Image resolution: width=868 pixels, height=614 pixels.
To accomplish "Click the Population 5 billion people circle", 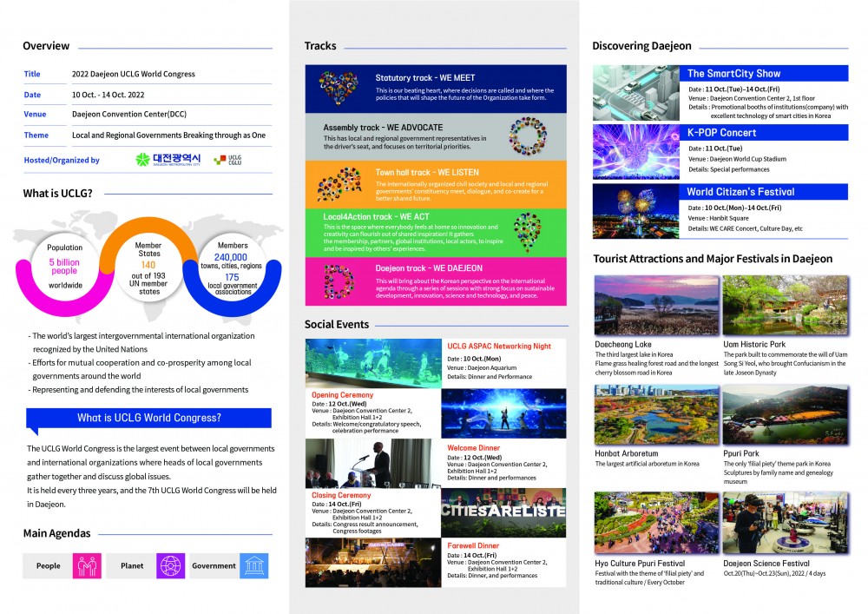I will coord(65,267).
